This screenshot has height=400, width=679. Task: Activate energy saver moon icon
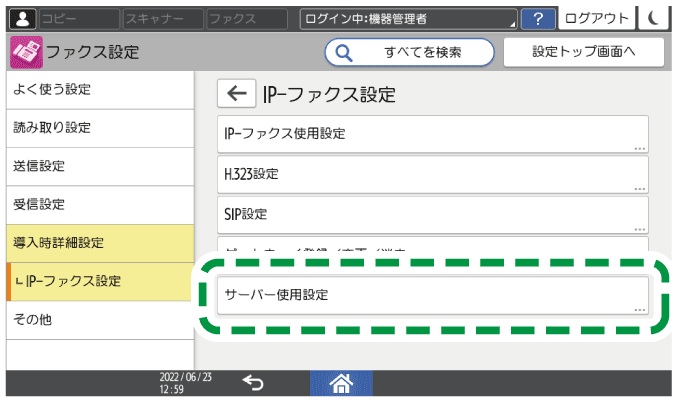coord(654,18)
